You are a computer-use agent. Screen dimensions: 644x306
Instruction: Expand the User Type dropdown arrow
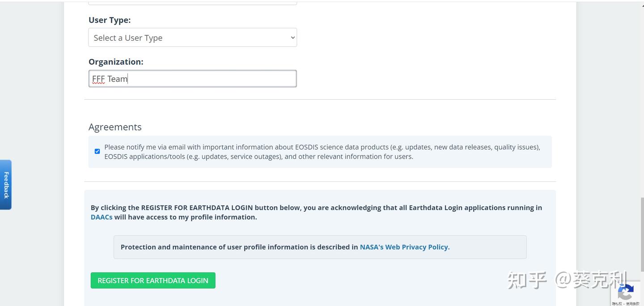click(292, 38)
